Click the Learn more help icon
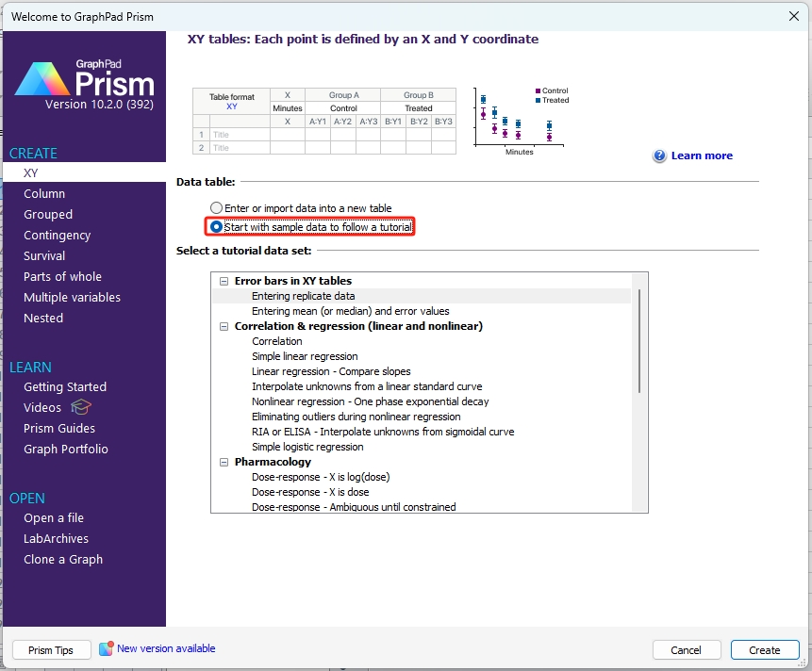 click(659, 155)
